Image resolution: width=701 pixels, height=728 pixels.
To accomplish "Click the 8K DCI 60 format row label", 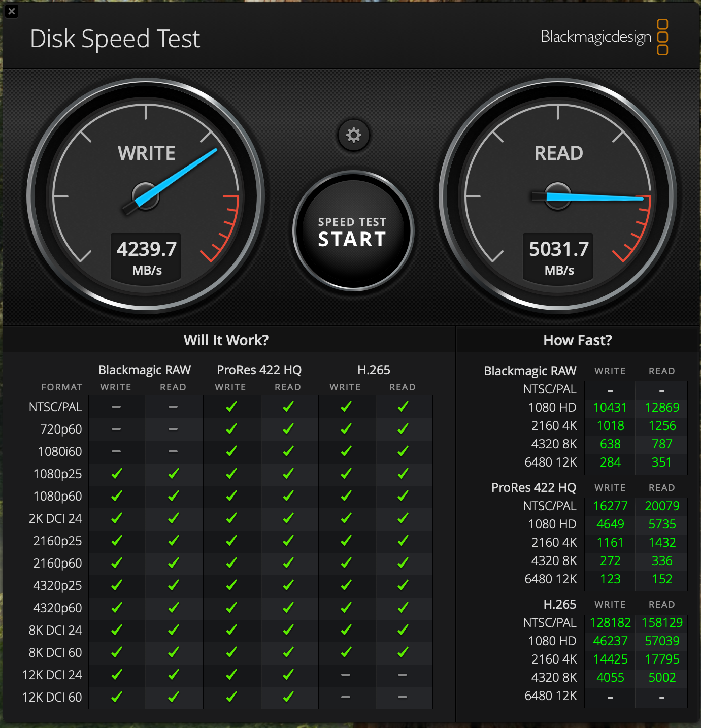I will tap(55, 652).
